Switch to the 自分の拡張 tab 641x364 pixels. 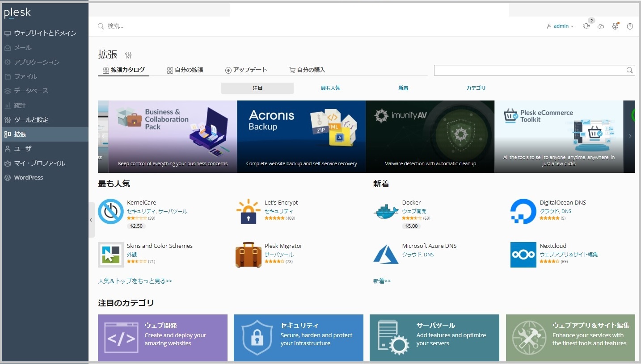tap(185, 70)
